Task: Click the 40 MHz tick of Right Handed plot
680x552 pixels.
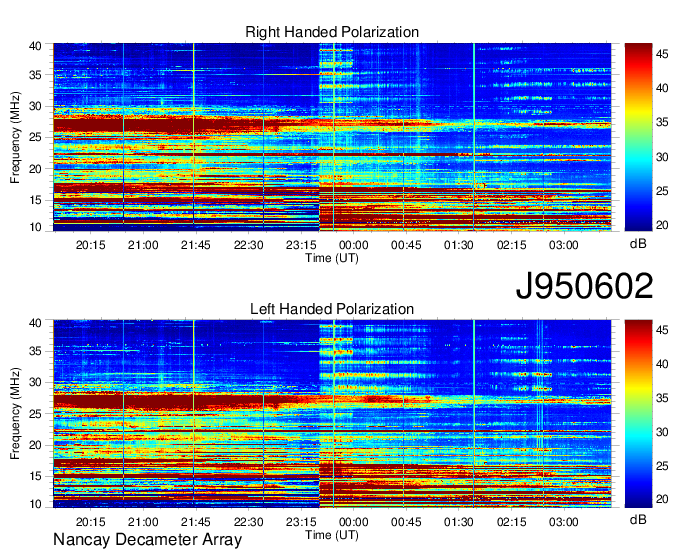Action: tap(35, 46)
